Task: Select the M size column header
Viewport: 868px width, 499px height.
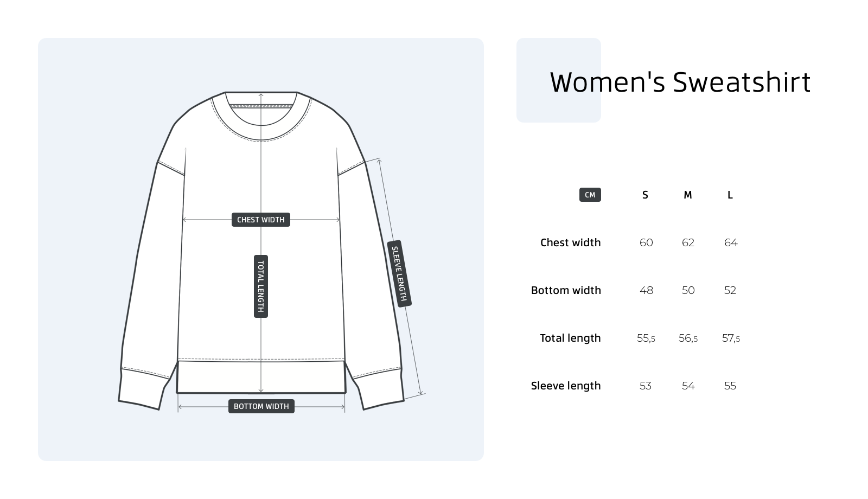Action: [688, 195]
